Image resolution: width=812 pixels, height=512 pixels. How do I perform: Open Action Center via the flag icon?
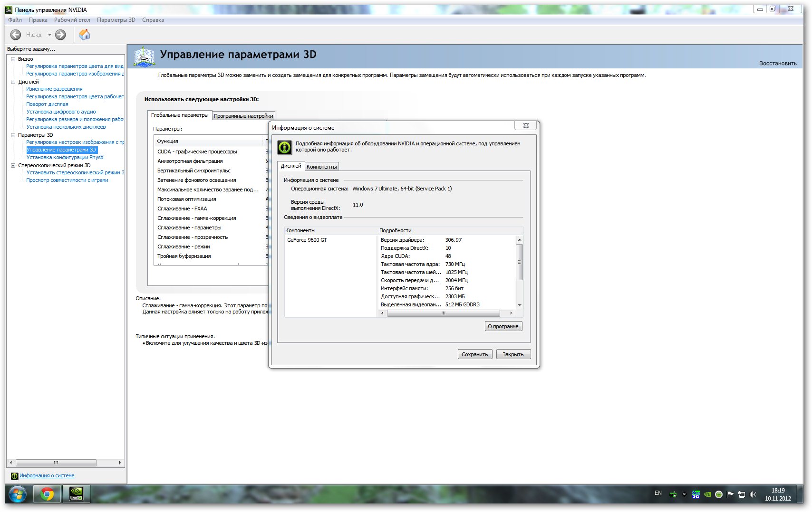730,494
